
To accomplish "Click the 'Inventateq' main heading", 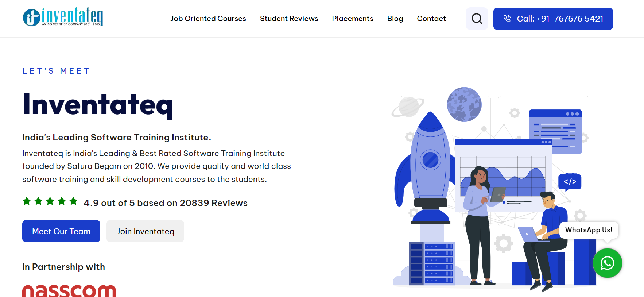I will point(97,105).
